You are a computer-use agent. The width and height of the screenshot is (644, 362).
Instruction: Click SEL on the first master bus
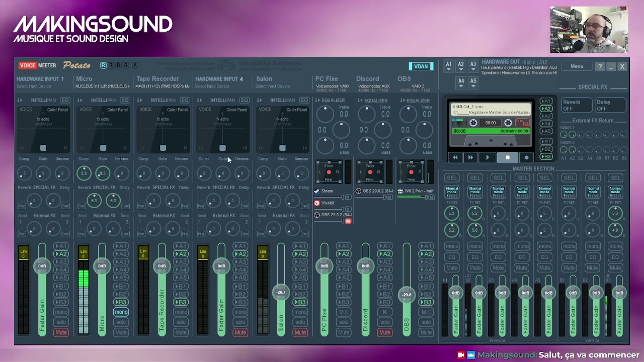tap(452, 177)
